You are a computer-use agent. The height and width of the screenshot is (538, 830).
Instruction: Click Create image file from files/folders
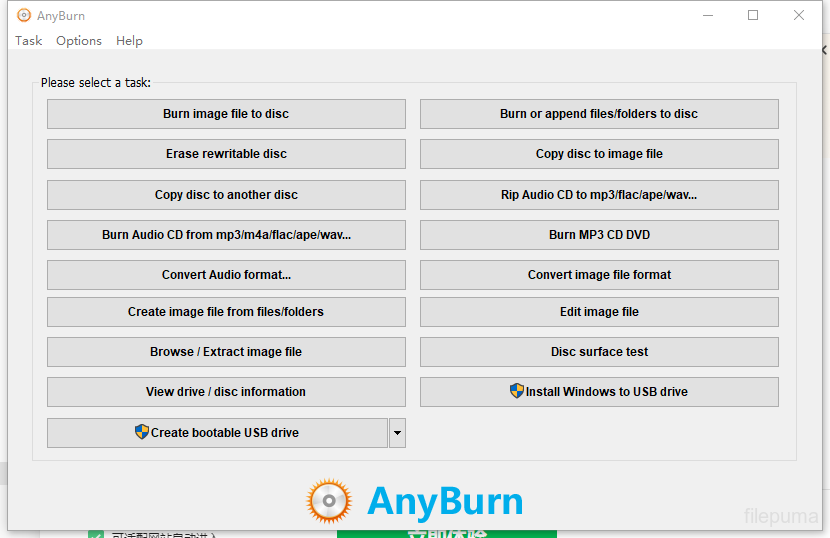(x=226, y=312)
